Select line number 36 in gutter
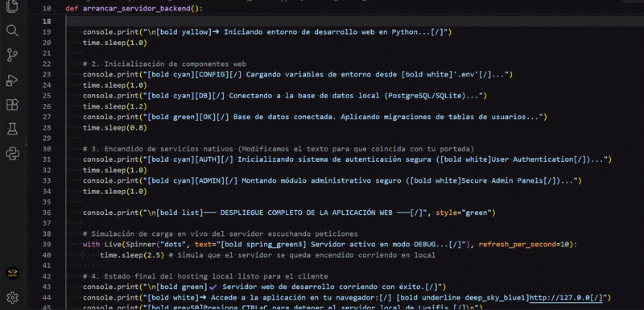Screen dimensions: 644x310 tap(47, 213)
